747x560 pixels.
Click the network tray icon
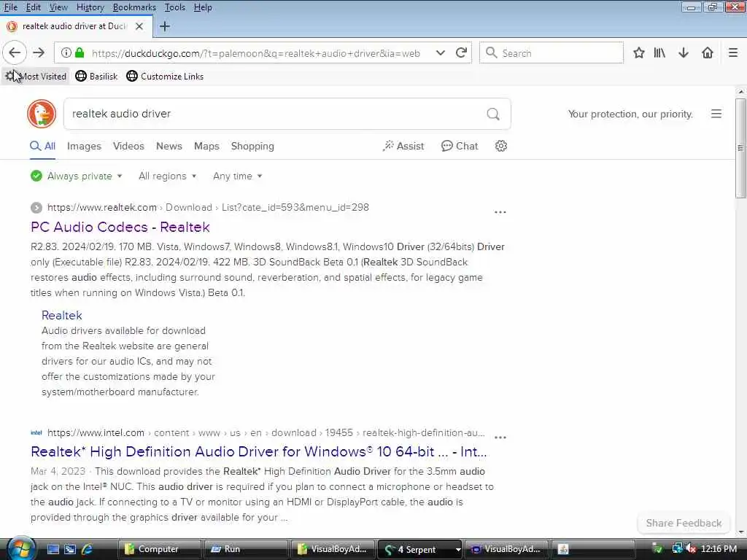[676, 549]
